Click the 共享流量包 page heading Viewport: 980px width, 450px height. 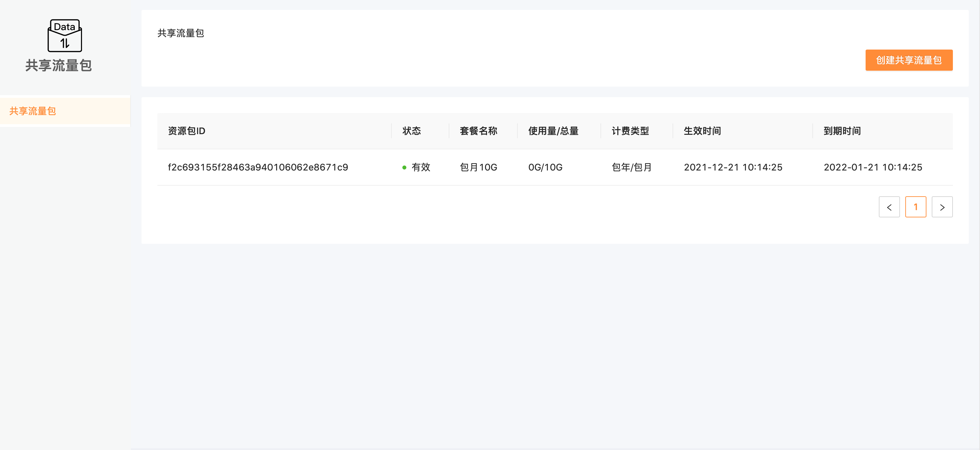coord(181,33)
